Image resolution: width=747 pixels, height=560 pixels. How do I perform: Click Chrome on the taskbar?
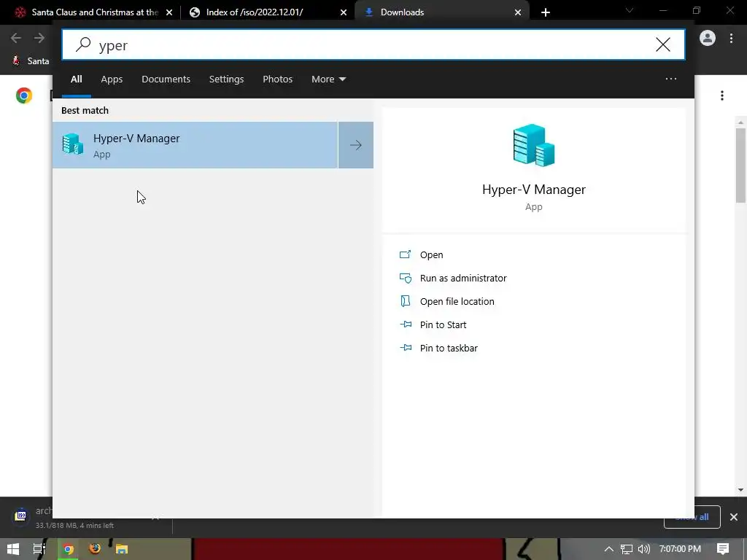tap(68, 549)
